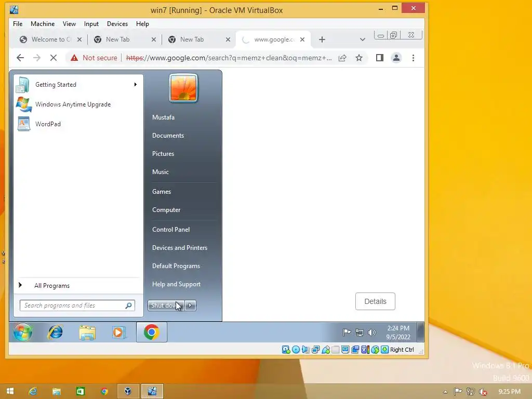Image resolution: width=532 pixels, height=399 pixels.
Task: Click Chrome icon in Windows 7 taskbar
Action: pyautogui.click(x=152, y=332)
